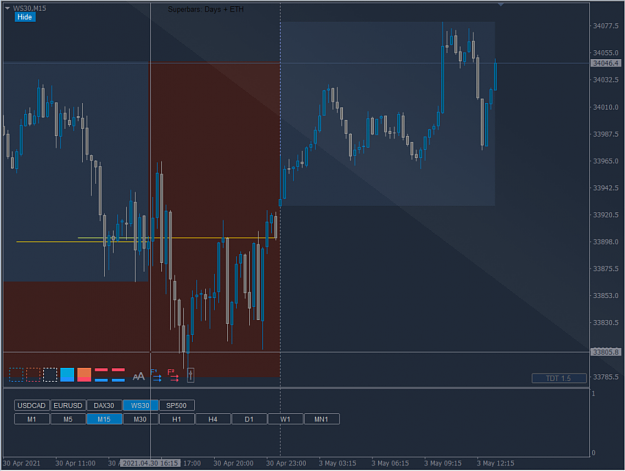Screen dimensions: 625x471
Task: Click the chart shift triangle marker at top
Action: click(501, 4)
